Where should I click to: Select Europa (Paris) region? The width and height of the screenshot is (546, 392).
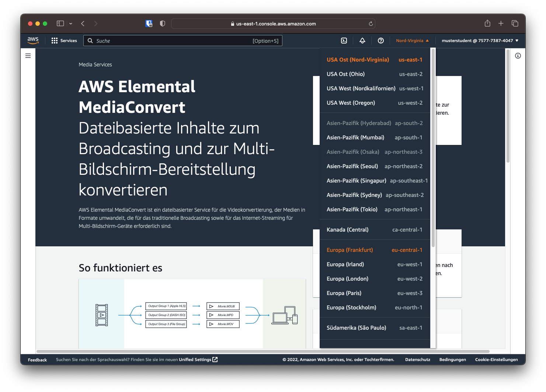point(375,293)
